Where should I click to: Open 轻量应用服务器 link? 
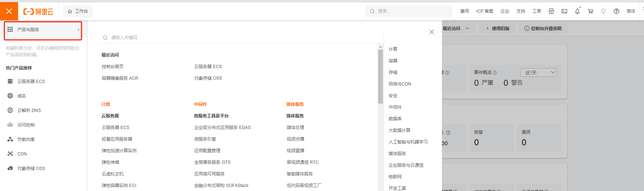(117, 139)
